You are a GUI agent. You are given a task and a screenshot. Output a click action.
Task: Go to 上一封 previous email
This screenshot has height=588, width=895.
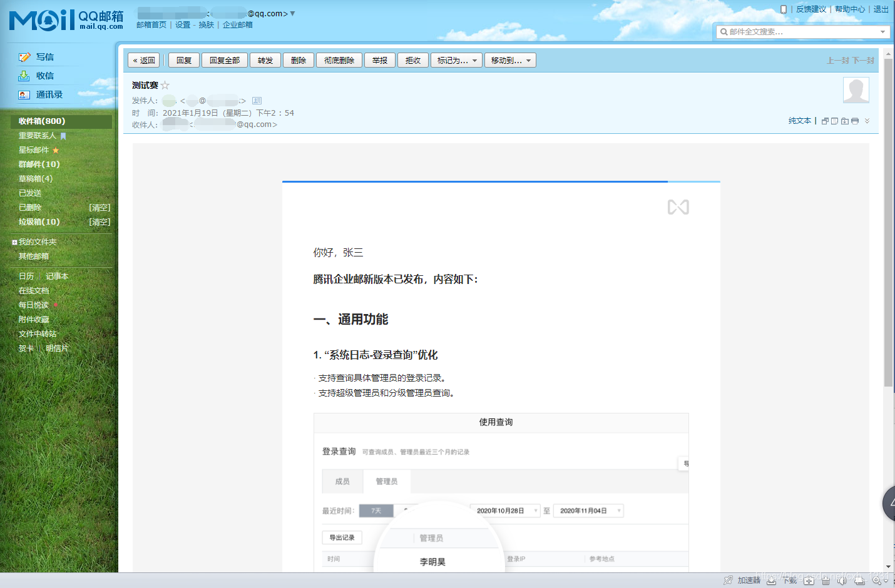[x=838, y=61]
